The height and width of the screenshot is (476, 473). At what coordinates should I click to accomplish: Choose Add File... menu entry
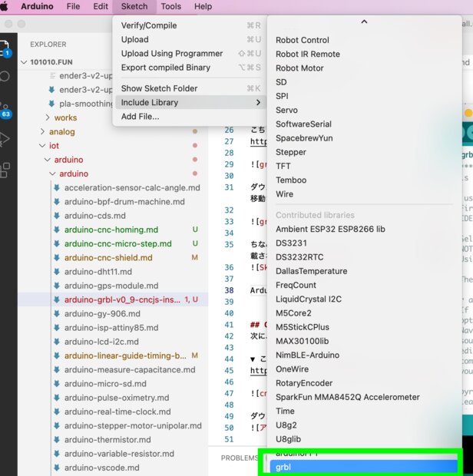[x=190, y=117]
